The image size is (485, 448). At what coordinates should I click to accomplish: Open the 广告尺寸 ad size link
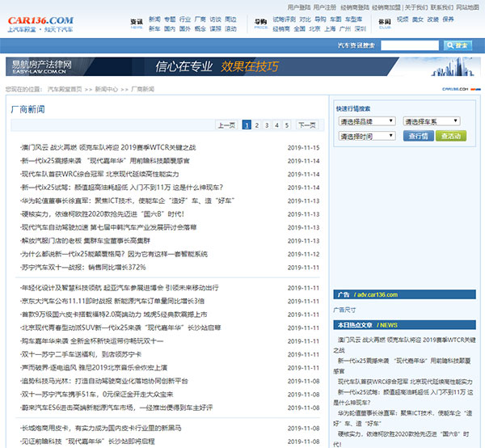coord(344,310)
